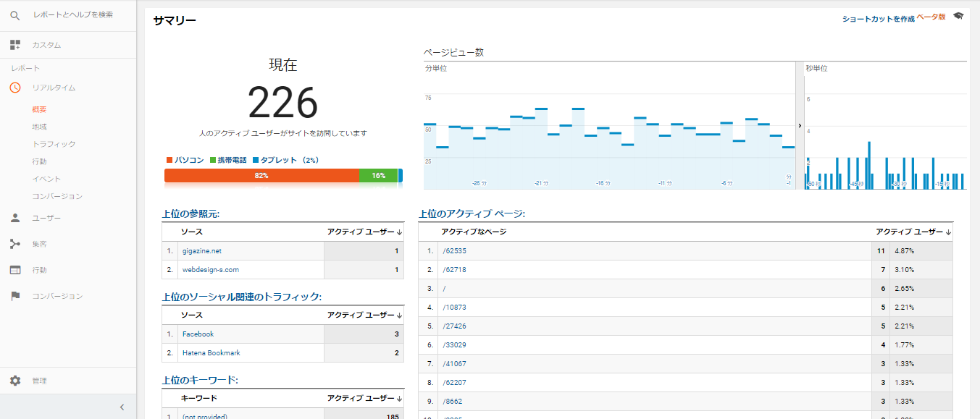This screenshot has height=419, width=980.
Task: Click the コンバージョン flag icon
Action: (15, 296)
